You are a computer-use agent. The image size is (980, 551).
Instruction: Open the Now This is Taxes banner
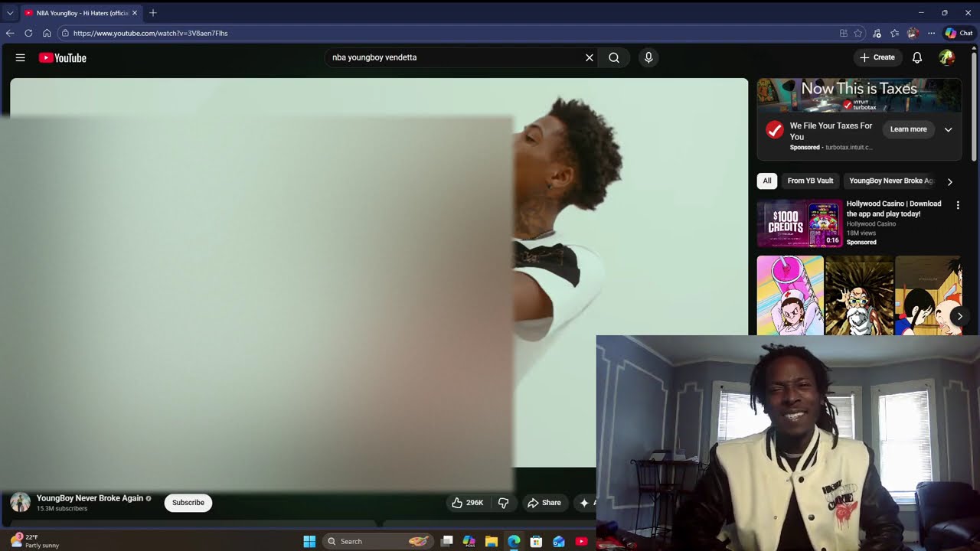click(x=859, y=95)
